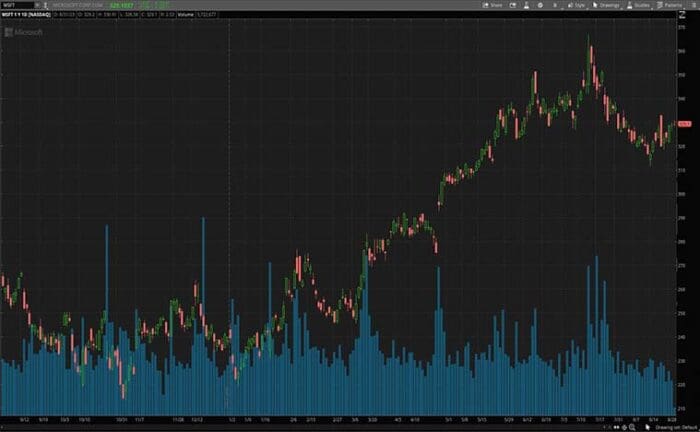Click the crosshair pan icon at bottom
Image resolution: width=700 pixels, height=432 pixels.
[625, 428]
